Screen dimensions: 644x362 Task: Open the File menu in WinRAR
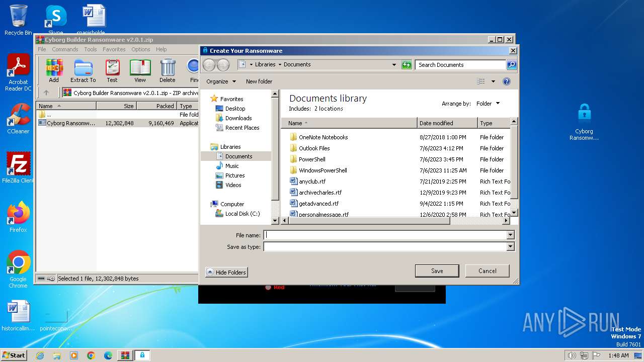pos(42,49)
